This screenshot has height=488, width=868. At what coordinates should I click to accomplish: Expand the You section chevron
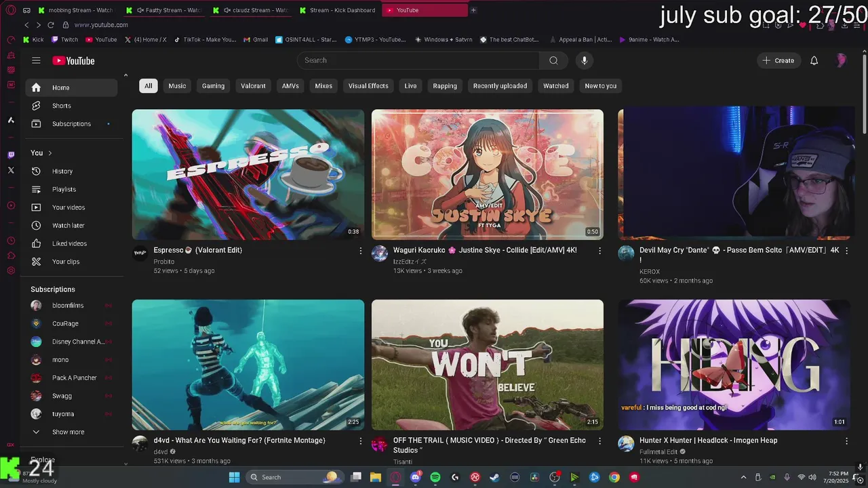[x=50, y=153]
